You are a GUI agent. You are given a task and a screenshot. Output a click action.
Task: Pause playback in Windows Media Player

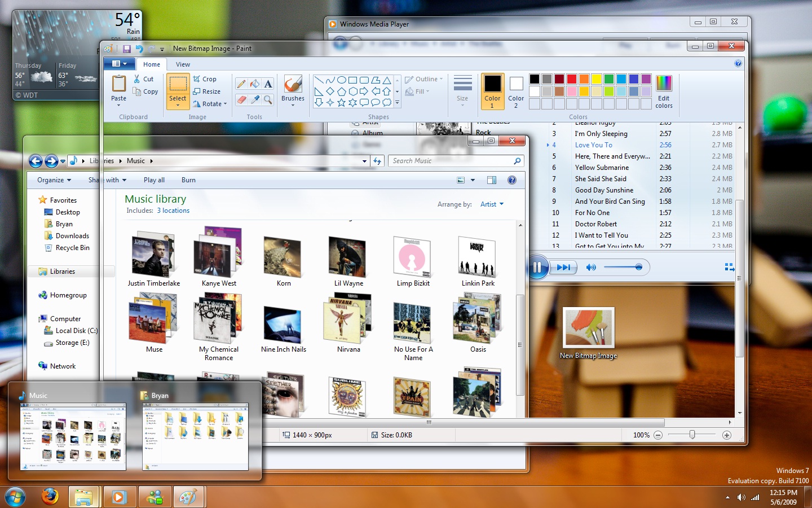(x=537, y=268)
